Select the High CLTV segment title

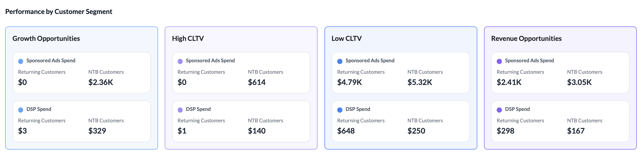[x=188, y=38]
